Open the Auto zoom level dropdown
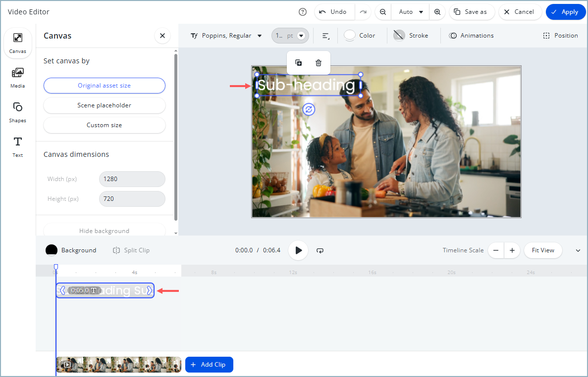The image size is (588, 377). pyautogui.click(x=411, y=12)
